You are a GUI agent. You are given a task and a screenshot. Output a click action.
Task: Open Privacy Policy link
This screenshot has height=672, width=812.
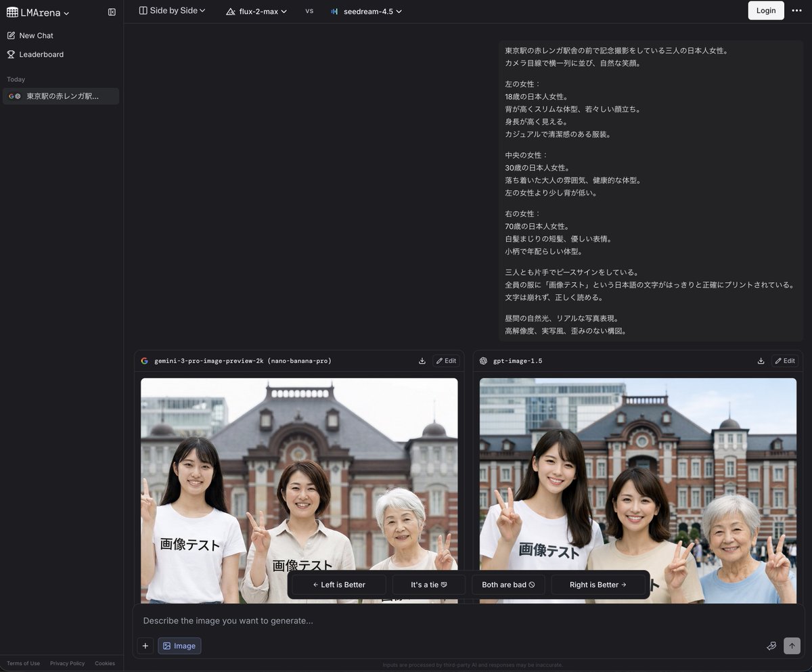67,663
